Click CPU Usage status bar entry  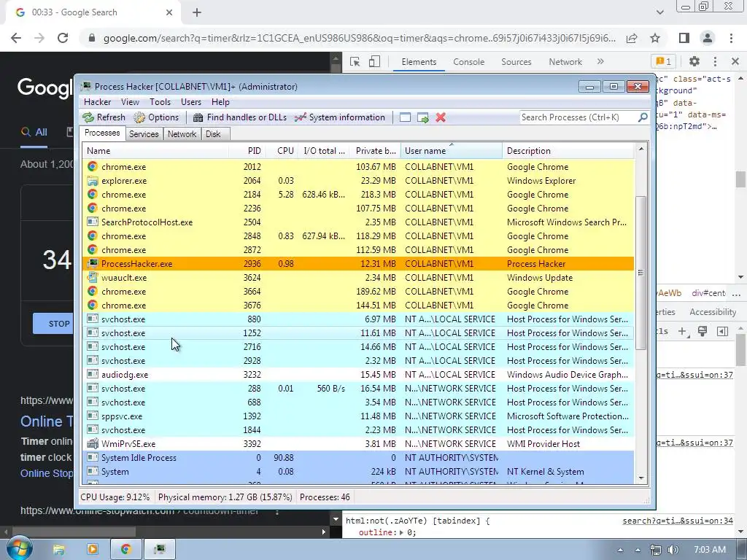tap(115, 497)
